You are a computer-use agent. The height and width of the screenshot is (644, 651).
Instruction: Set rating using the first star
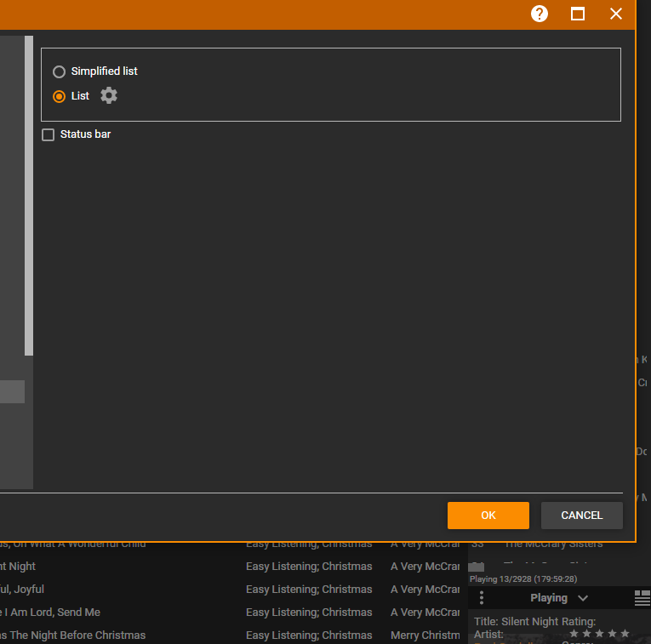[x=574, y=634]
